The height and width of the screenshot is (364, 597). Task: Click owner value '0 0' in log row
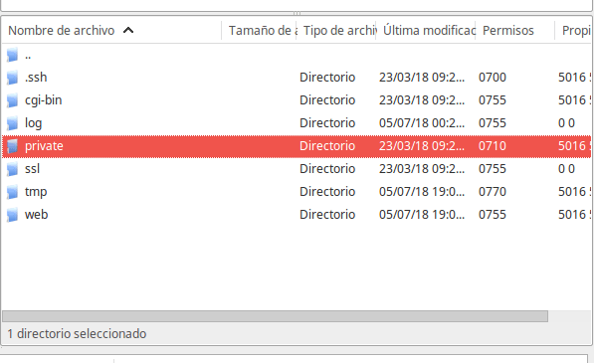566,123
